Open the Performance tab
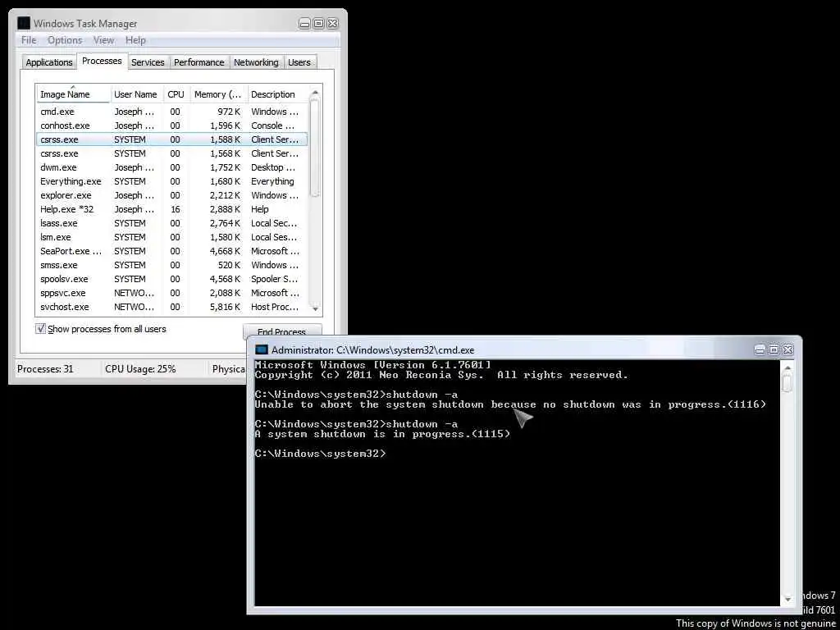840x630 pixels. coord(199,62)
